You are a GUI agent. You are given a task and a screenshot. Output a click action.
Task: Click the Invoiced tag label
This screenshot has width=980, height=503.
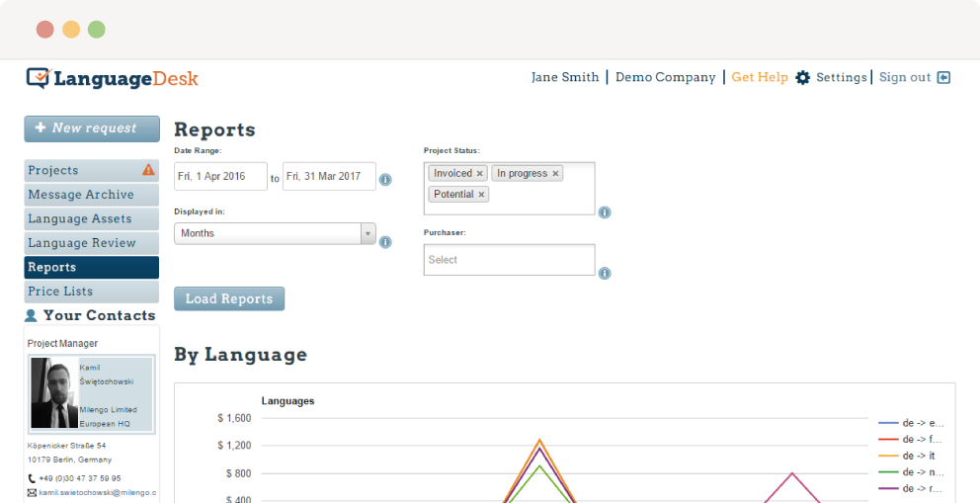pos(452,174)
